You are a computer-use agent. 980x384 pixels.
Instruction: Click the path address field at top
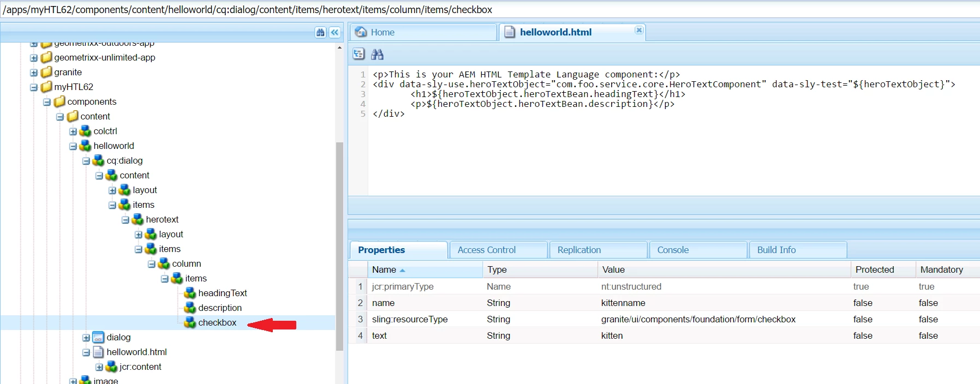tap(490, 10)
